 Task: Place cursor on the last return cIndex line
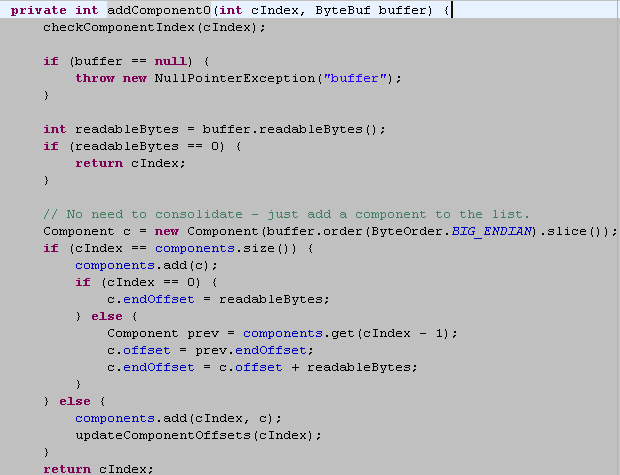click(98, 468)
